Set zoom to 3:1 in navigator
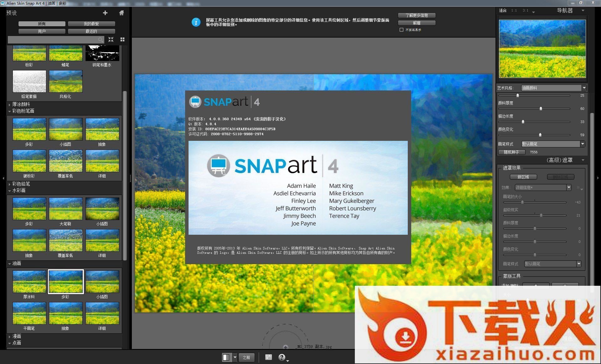 [x=526, y=10]
